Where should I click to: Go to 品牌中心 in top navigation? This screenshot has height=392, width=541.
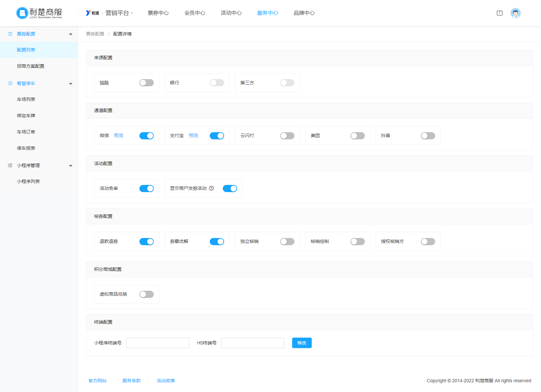click(304, 13)
